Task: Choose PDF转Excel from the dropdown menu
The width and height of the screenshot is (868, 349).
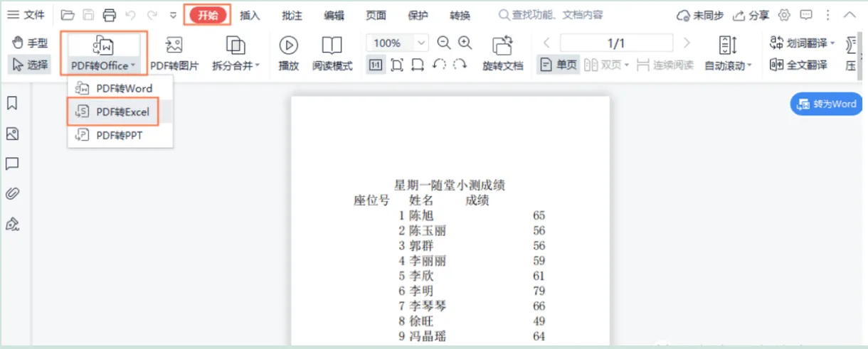Action: pos(120,112)
